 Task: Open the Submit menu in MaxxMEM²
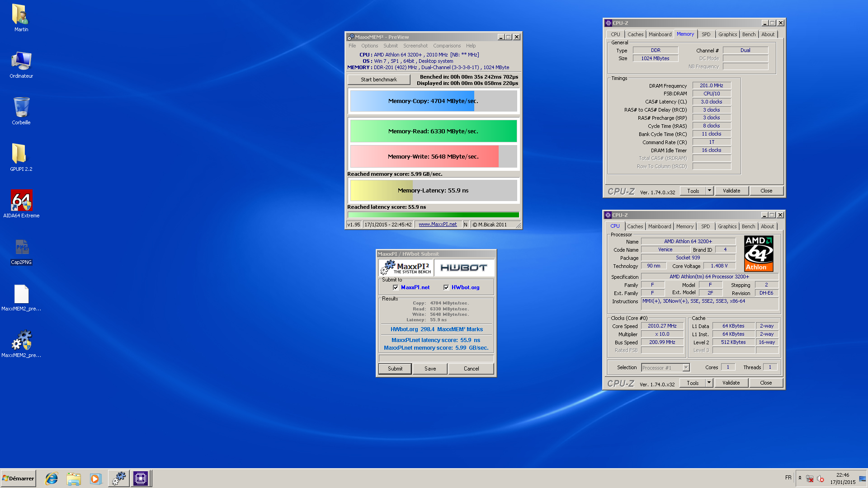[391, 46]
